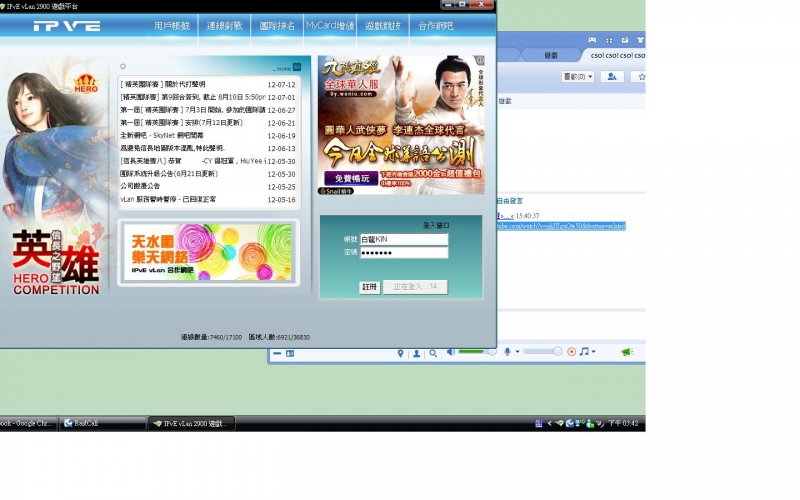This screenshot has width=800, height=500.
Task: Open the 遊戲競技 menu
Action: [383, 26]
